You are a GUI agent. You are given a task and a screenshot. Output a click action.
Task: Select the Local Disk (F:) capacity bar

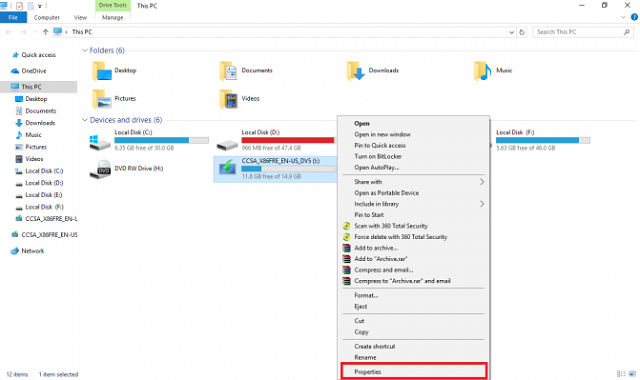[543, 140]
